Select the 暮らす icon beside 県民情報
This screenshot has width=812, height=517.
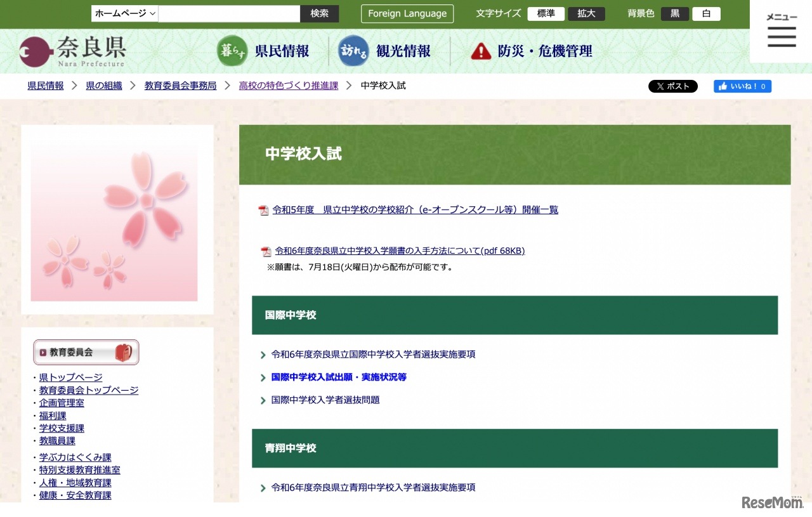[x=232, y=50]
